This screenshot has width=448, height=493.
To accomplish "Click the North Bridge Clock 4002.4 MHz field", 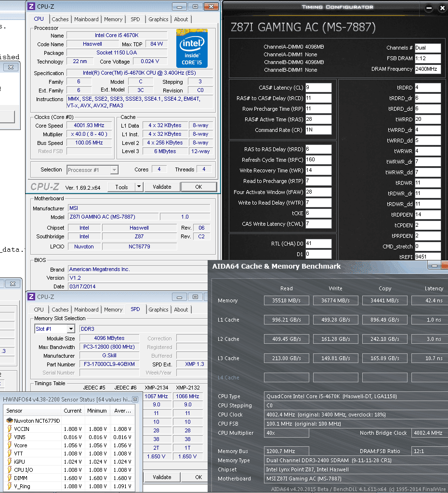I will click(x=429, y=433).
